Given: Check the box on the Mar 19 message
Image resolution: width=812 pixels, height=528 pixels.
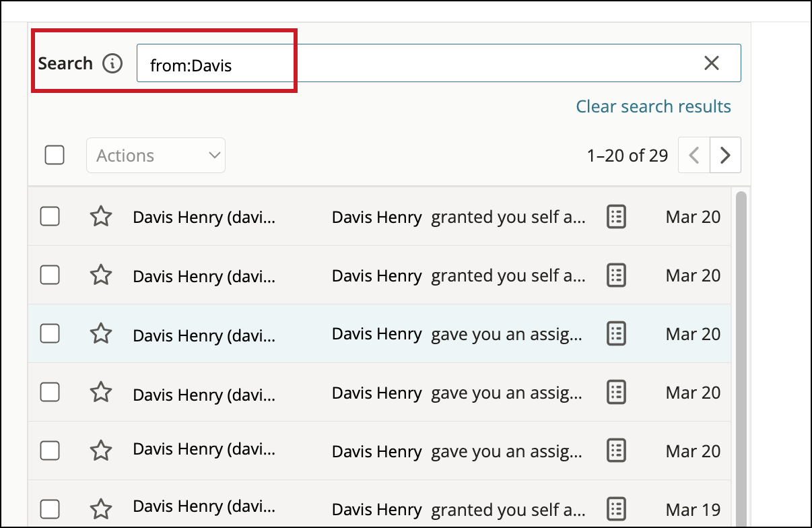Looking at the screenshot, I should pyautogui.click(x=50, y=509).
